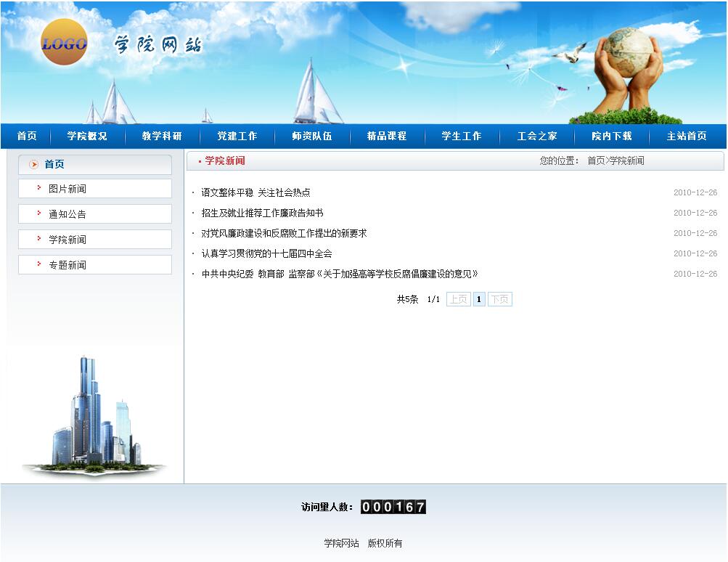Open the 学院概况 navigation menu
This screenshot has height=562, width=728.
[87, 136]
